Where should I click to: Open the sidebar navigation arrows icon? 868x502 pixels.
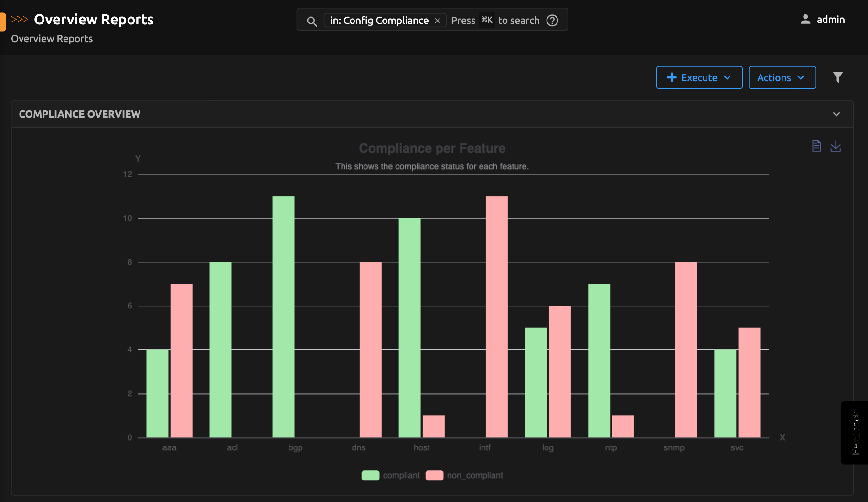click(19, 20)
